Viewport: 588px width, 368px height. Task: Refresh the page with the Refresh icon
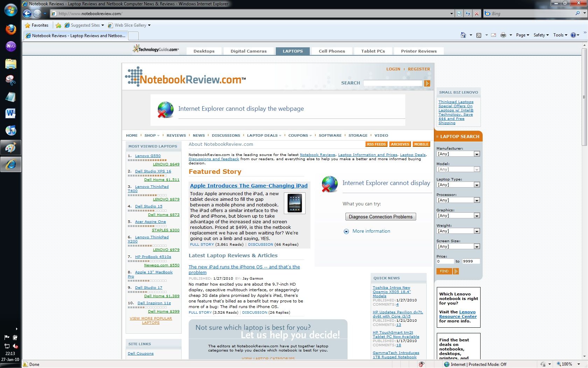coord(468,14)
